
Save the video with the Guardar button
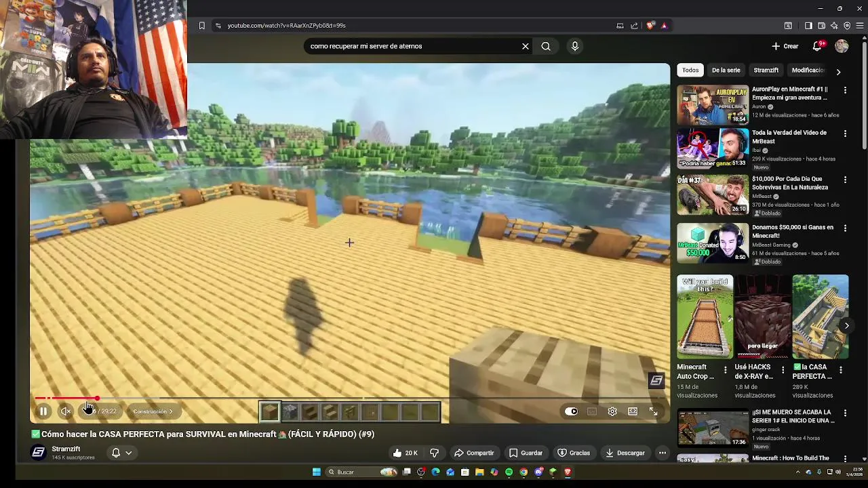click(526, 453)
